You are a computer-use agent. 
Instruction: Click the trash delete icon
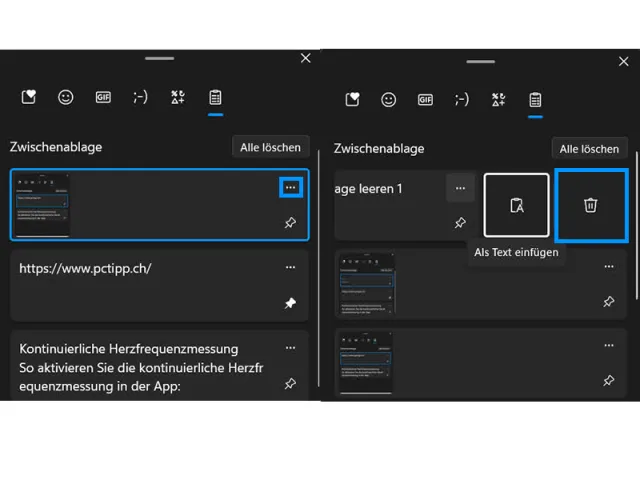(591, 205)
